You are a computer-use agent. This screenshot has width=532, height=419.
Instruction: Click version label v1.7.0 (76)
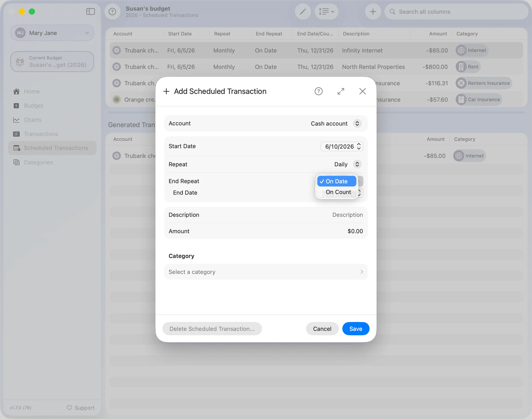click(21, 408)
